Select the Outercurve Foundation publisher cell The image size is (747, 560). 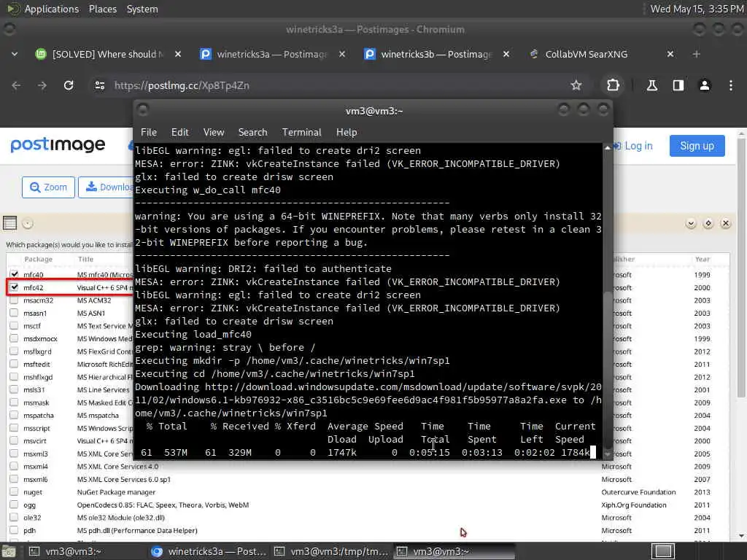(x=638, y=492)
